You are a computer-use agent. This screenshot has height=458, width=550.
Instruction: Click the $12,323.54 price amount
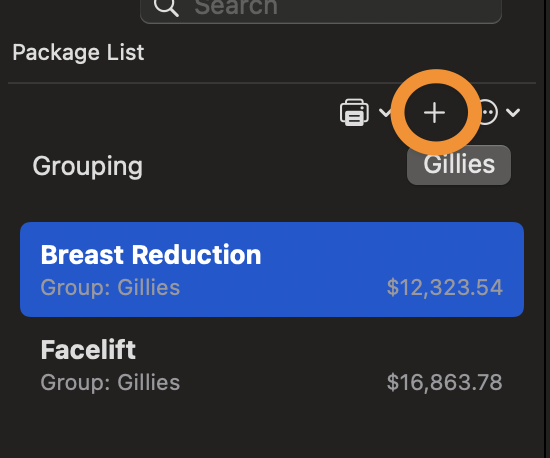tap(445, 288)
